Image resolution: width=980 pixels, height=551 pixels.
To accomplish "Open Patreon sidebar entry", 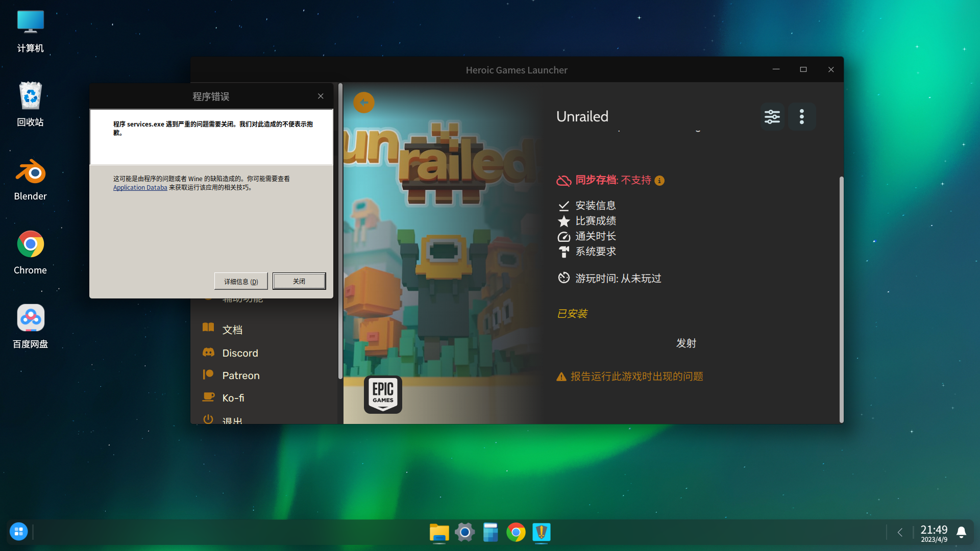I will (x=240, y=375).
